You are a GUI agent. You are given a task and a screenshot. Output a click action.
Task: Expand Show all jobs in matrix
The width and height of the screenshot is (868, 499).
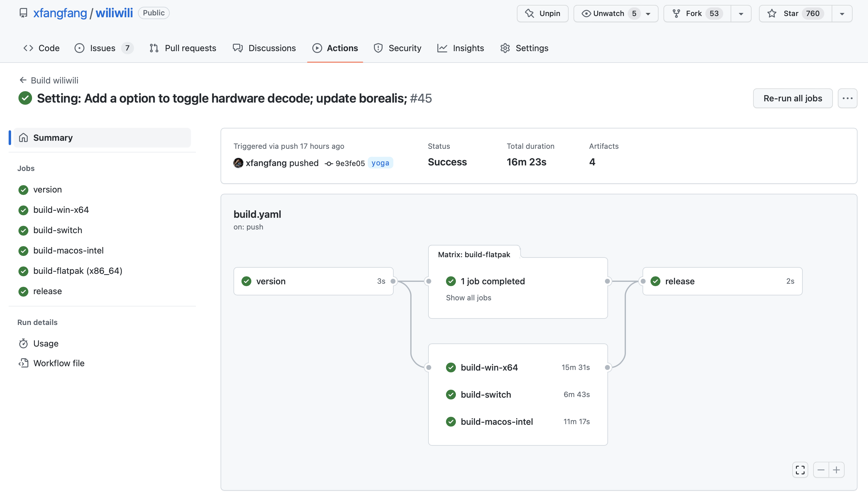(468, 298)
